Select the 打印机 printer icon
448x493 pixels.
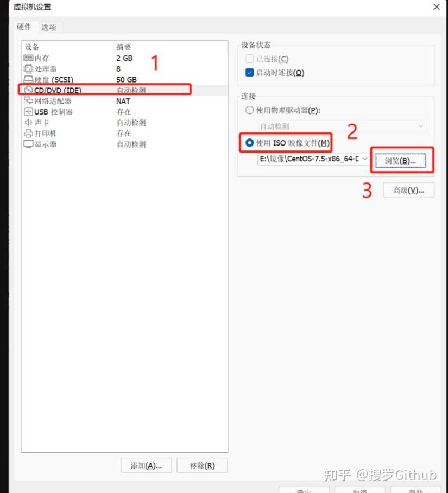pos(28,134)
